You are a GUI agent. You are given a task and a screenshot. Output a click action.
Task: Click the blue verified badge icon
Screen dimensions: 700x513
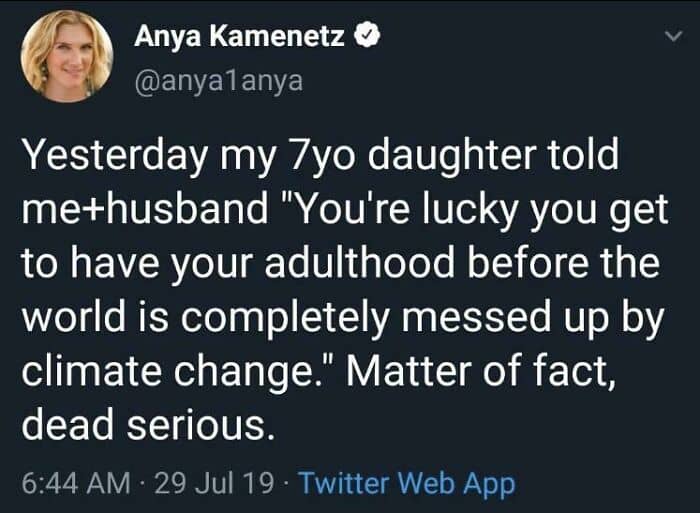coord(367,37)
